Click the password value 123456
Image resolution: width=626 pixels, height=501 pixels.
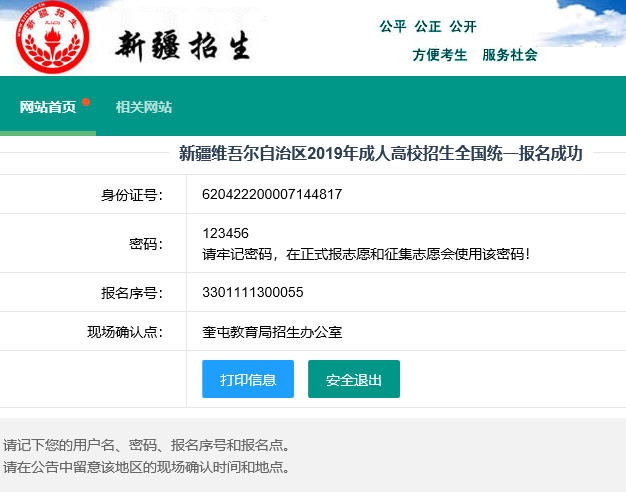click(x=225, y=233)
